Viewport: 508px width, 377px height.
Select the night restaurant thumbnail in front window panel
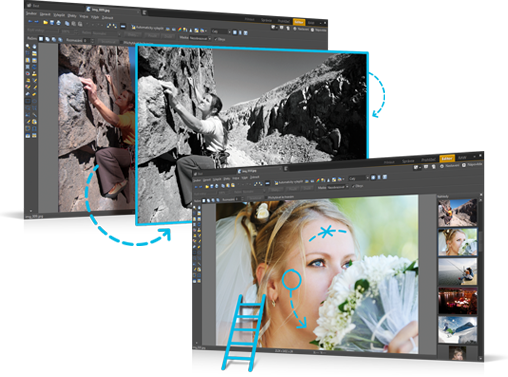(457, 301)
